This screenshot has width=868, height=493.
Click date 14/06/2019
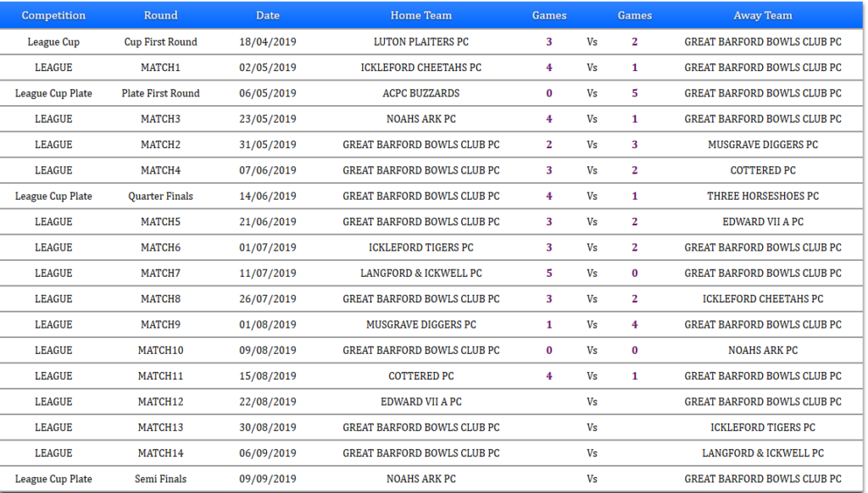pyautogui.click(x=267, y=197)
